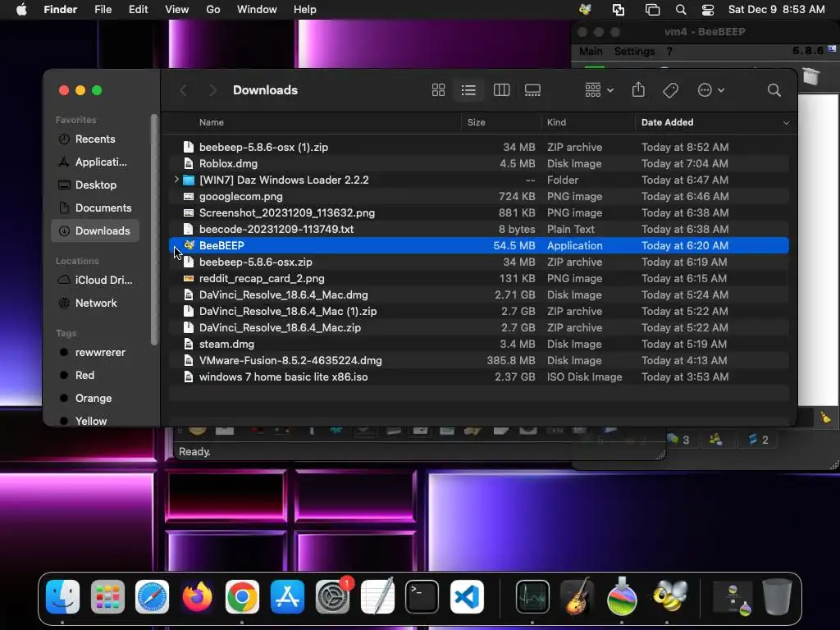Open the View menu in menu bar
Screen dimensions: 840x630
point(177,10)
